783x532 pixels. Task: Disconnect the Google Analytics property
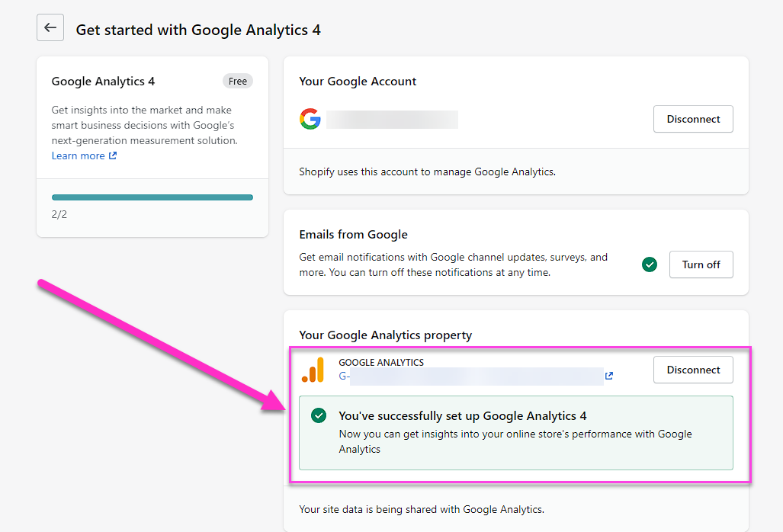(x=693, y=370)
